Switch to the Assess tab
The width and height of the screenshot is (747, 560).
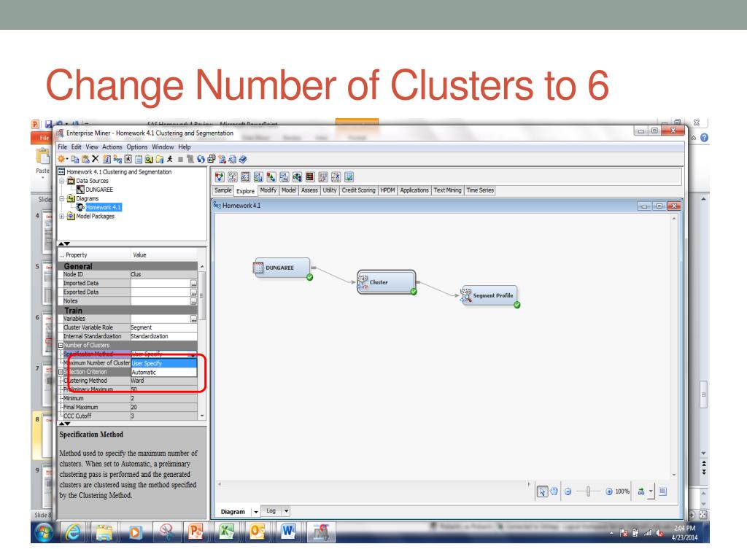309,190
